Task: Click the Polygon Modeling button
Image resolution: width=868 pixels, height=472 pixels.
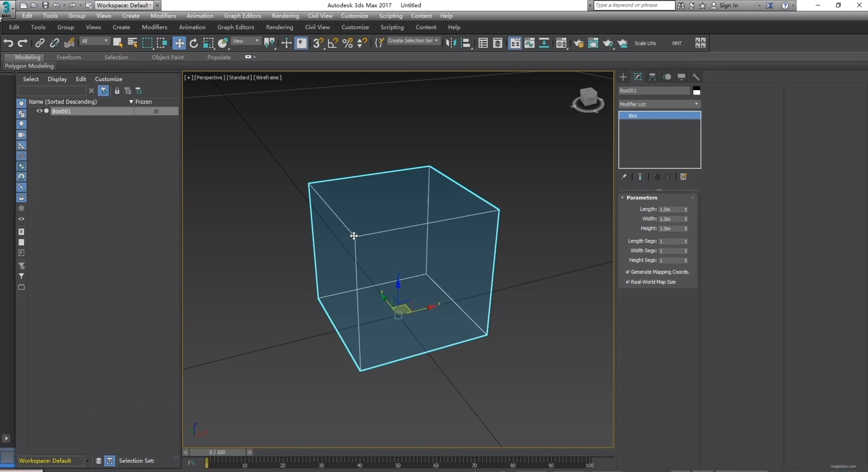Action: click(29, 66)
